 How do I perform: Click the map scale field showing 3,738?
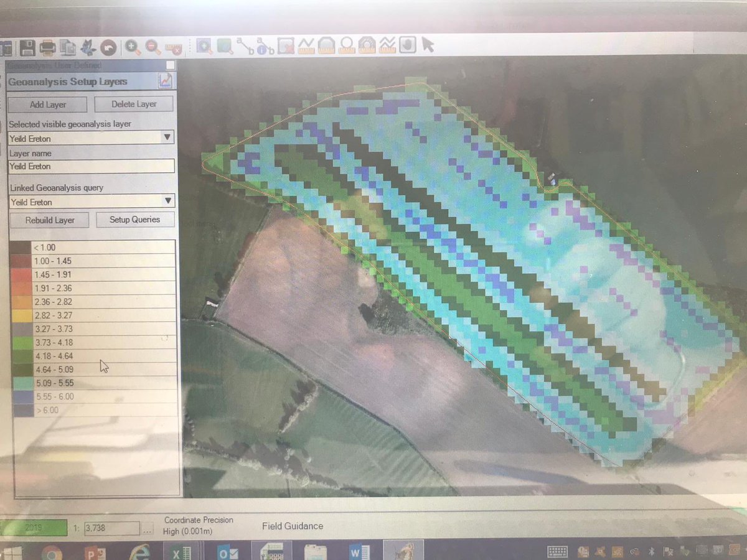111,528
